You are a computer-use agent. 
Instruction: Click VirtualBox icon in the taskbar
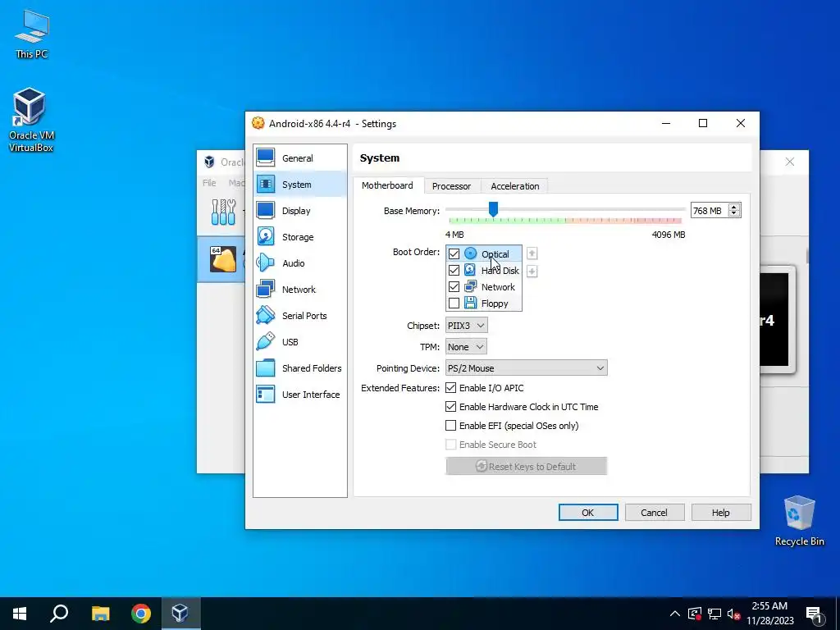[180, 614]
